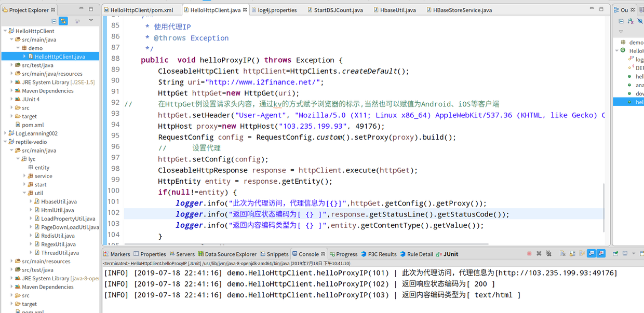The image size is (644, 313).
Task: Click line number 102 in editor gutter
Action: (113, 213)
